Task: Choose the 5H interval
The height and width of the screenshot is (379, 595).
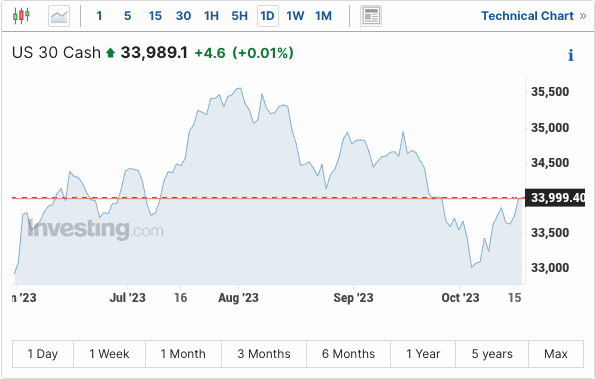Action: tap(239, 16)
